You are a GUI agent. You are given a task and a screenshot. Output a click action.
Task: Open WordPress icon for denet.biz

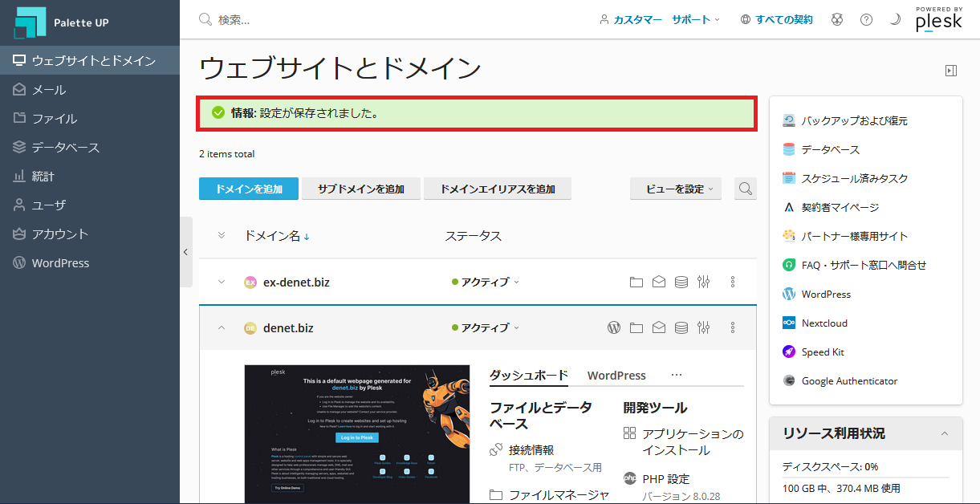[614, 327]
